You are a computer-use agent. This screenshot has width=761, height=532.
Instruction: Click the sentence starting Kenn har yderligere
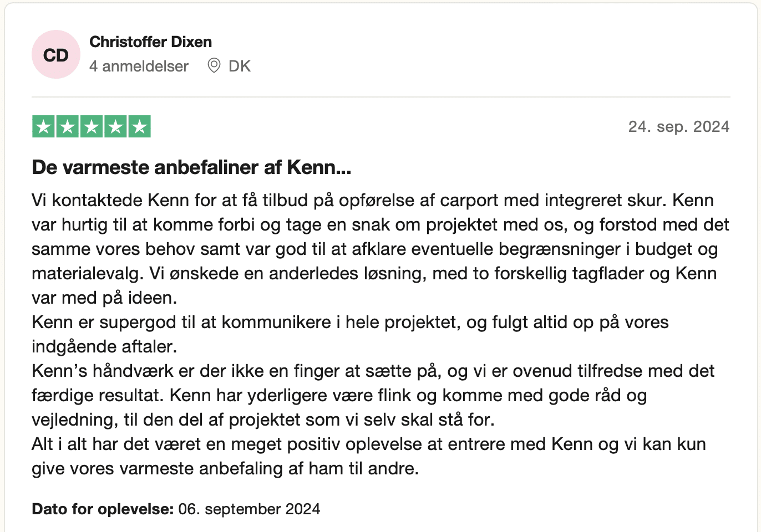pyautogui.click(x=408, y=396)
